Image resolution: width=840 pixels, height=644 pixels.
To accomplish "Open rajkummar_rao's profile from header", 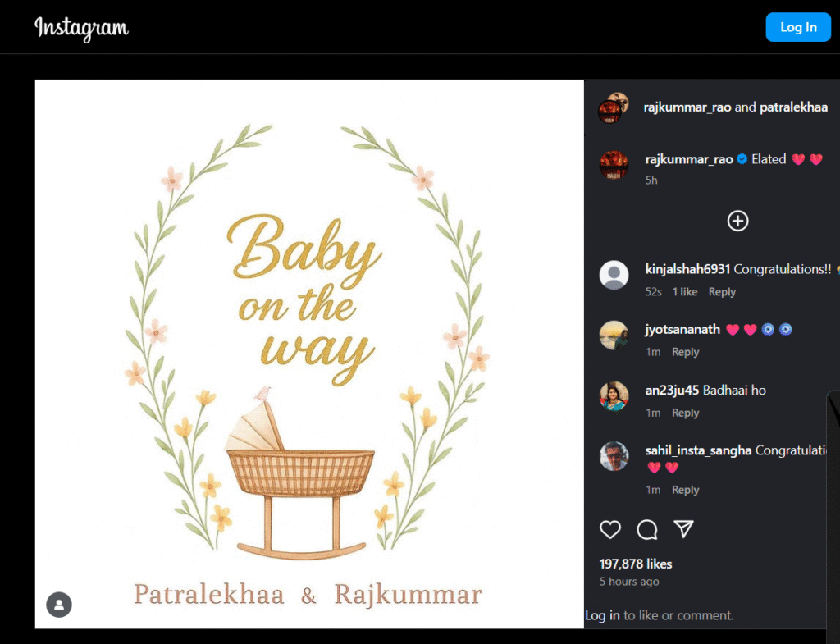I will (687, 107).
